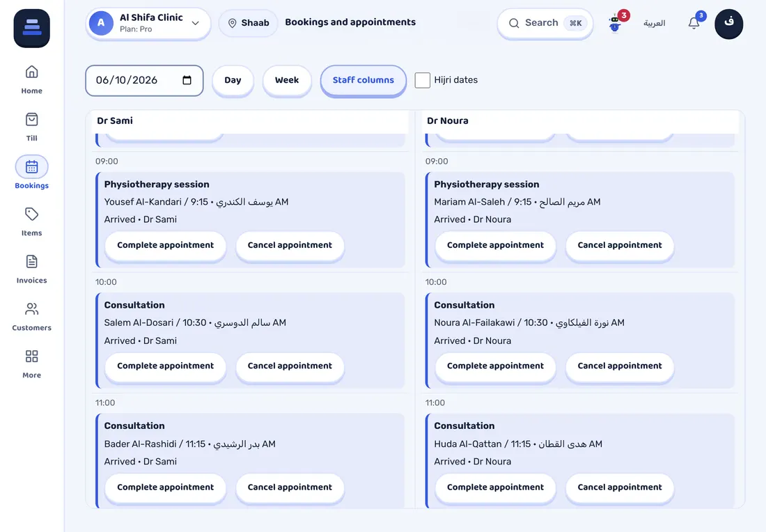This screenshot has width=766, height=532.
Task: Click the ⌘K shortcut badge
Action: [x=575, y=23]
